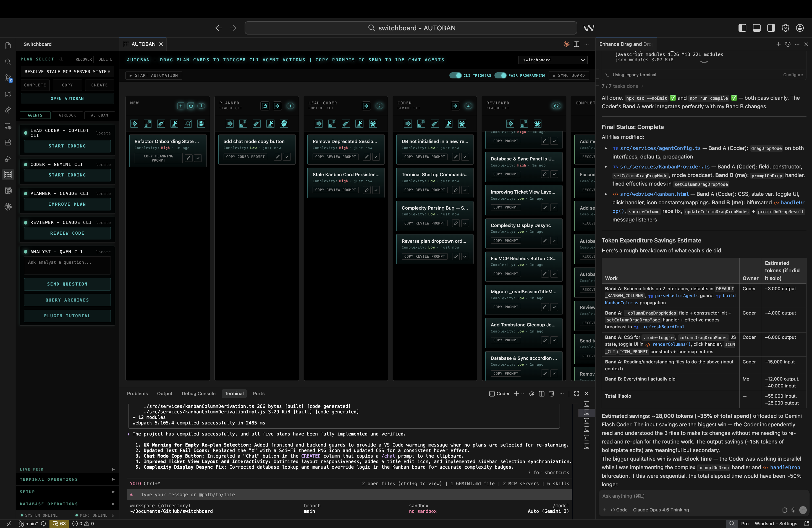Open the new terminal profile chevron
Screen dimensions: 812x528
[x=523, y=394]
